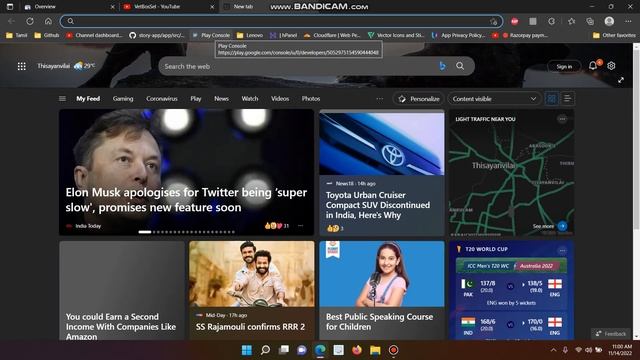This screenshot has height=360, width=640.
Task: Open the Toyota Urban Cruiser article
Action: [x=378, y=205]
